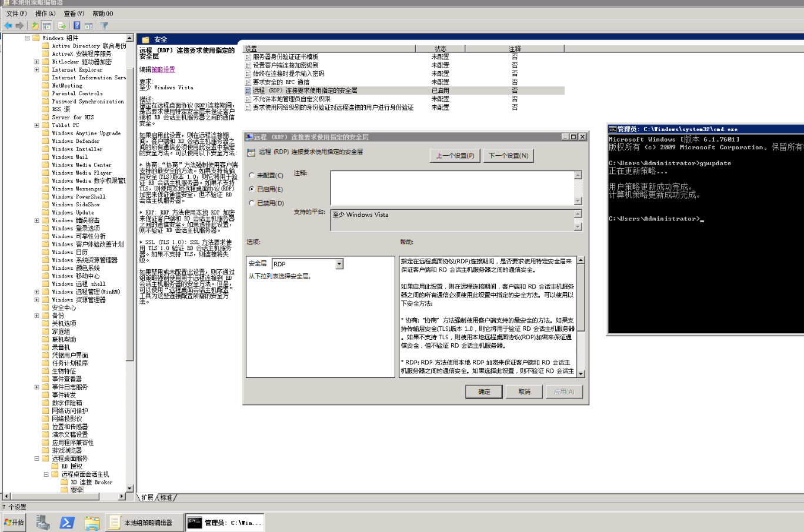
Task: Switch to the 标准 tab
Action: [x=166, y=497]
